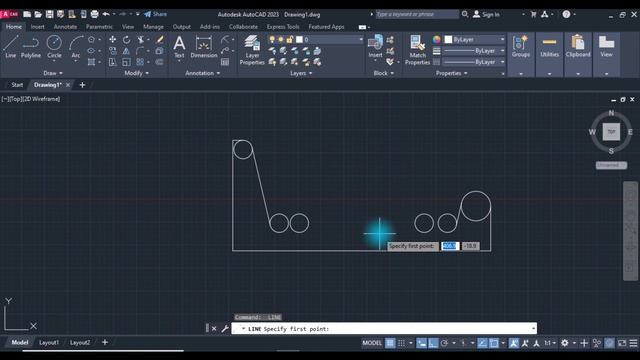Viewport: 640px width, 360px height.
Task: Select the Line drawing tool
Action: pyautogui.click(x=11, y=47)
